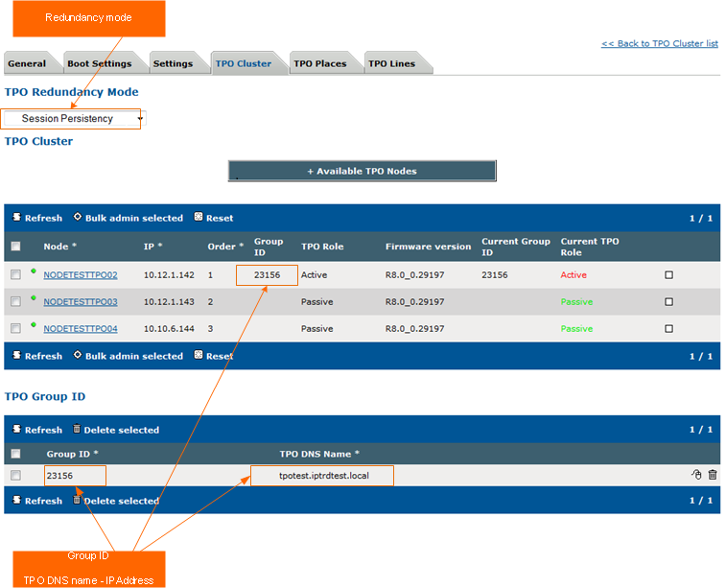
Task: Click IP address 10.10.6.144
Action: tap(169, 329)
